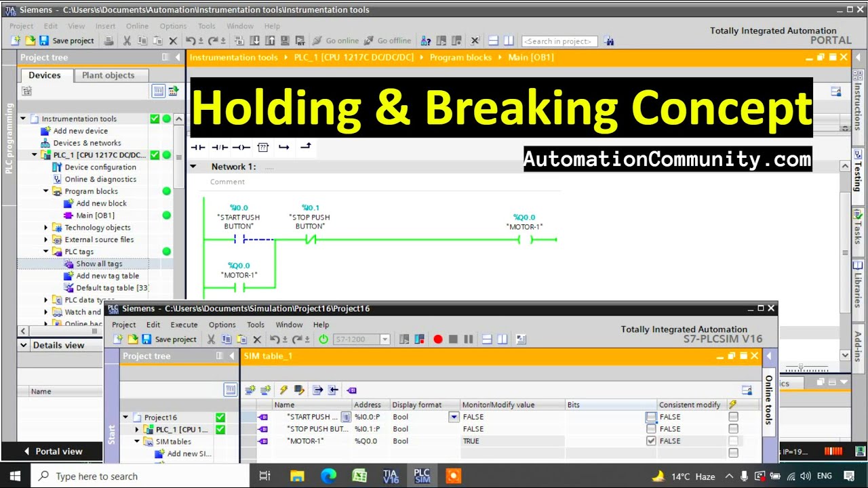Click the normally closed contact instruction icon
This screenshot has width=868, height=488.
coord(219,147)
